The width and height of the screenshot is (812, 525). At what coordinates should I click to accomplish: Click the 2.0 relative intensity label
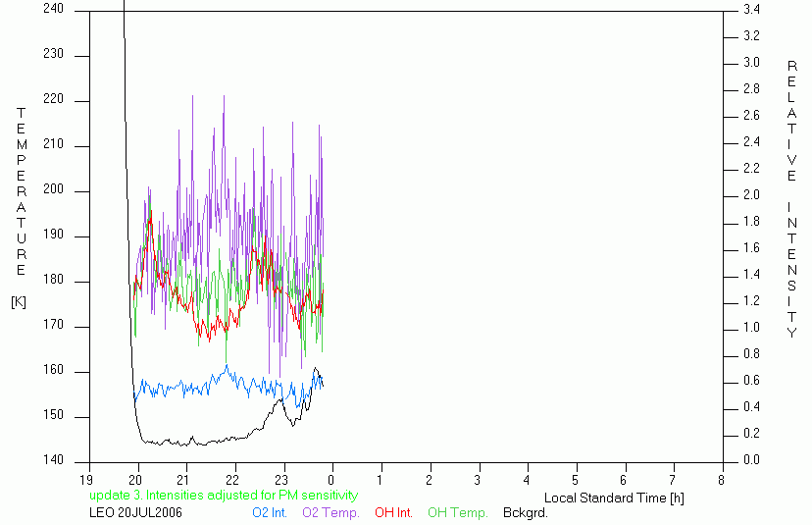(751, 195)
